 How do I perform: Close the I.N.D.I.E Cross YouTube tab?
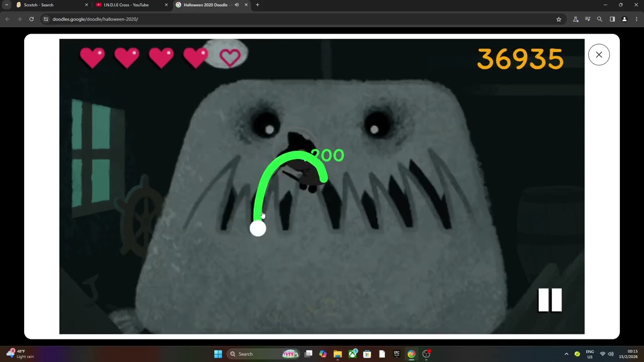coord(166,5)
